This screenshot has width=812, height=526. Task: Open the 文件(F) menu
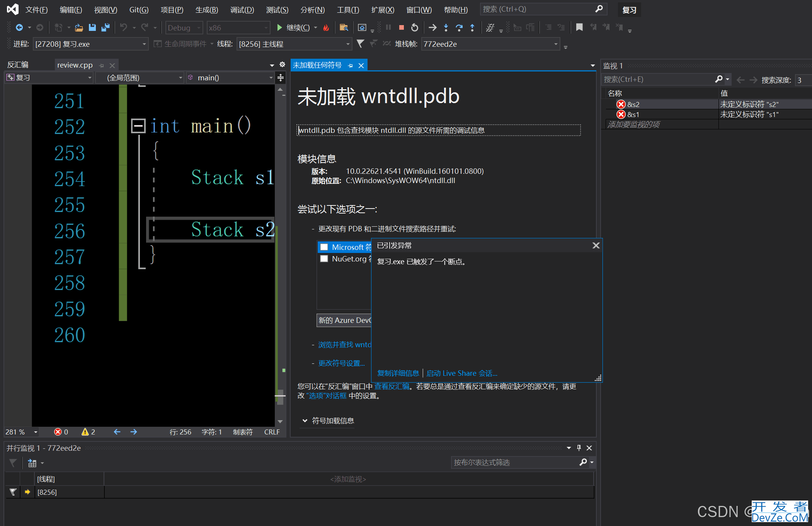point(36,10)
